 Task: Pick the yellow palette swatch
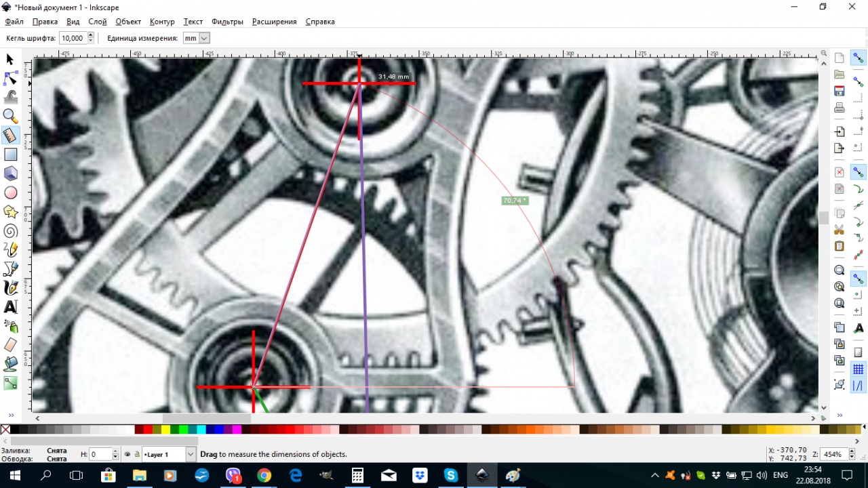pos(165,429)
